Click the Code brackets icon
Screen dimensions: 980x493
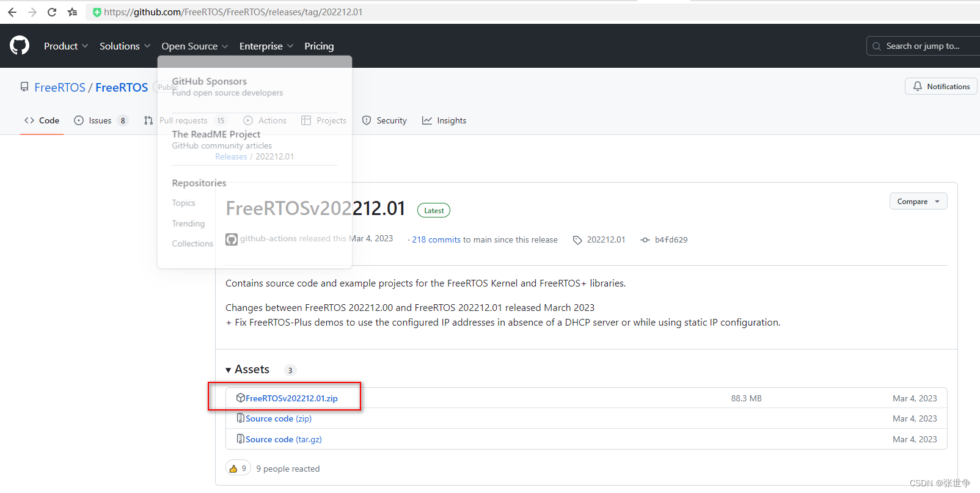tap(29, 120)
